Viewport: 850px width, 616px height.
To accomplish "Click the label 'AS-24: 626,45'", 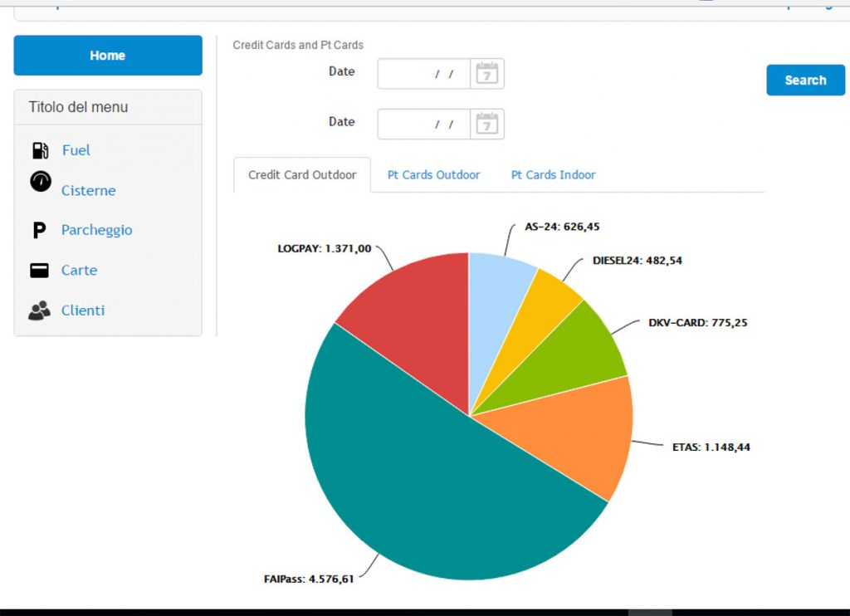I will 562,227.
